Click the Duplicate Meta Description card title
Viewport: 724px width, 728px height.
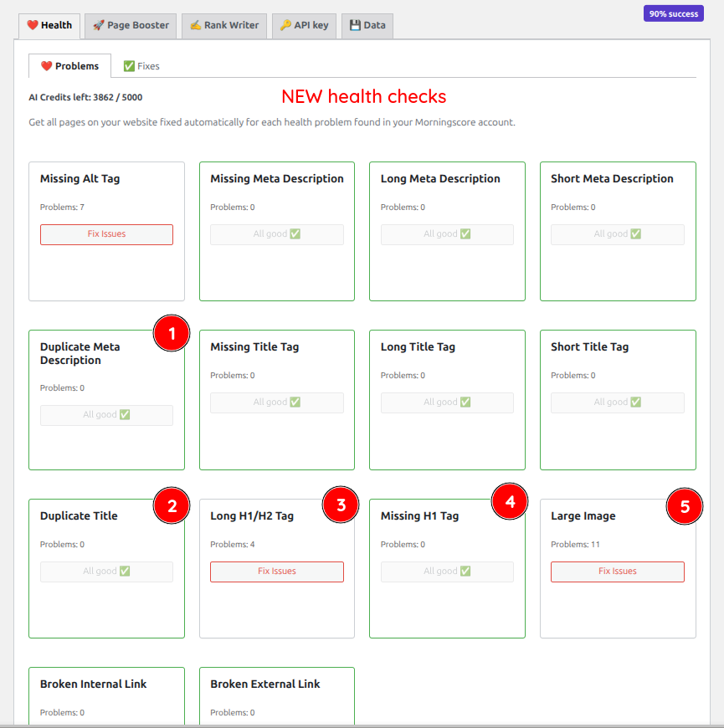click(x=80, y=354)
